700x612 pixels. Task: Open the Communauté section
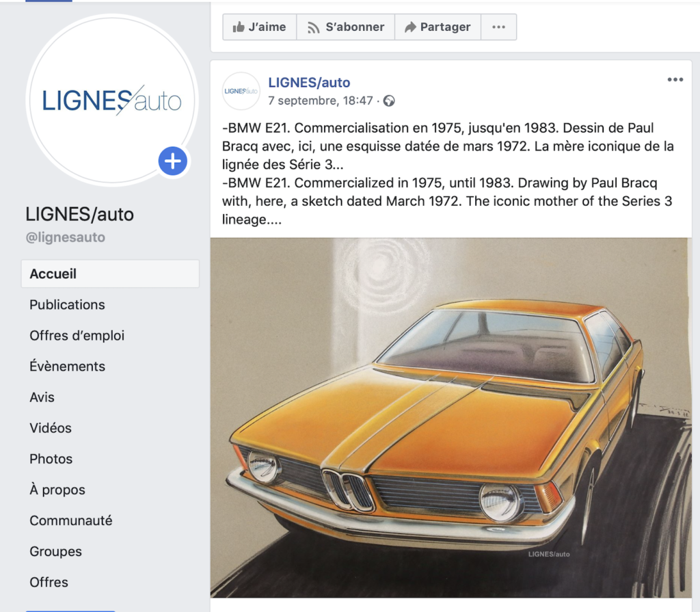coord(71,520)
